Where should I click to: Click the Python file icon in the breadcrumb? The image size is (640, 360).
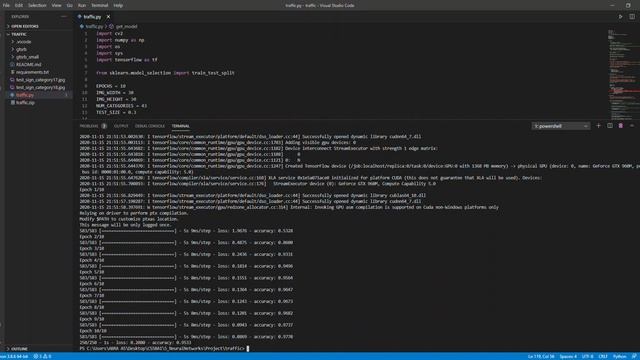coord(82,27)
